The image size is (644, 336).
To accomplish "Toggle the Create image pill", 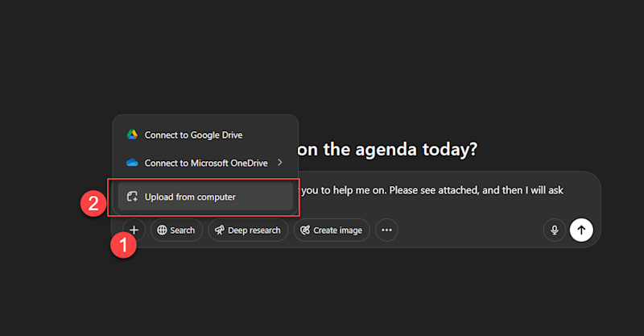I will point(332,230).
